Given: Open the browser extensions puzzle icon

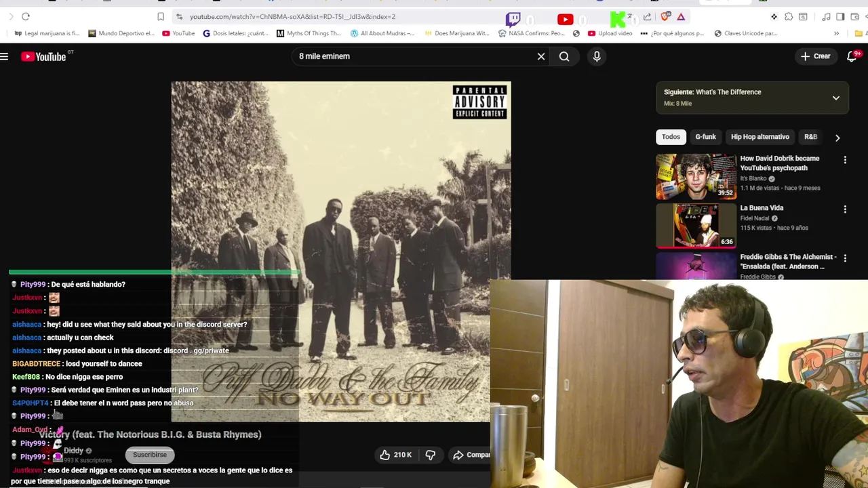Looking at the screenshot, I should [x=789, y=16].
